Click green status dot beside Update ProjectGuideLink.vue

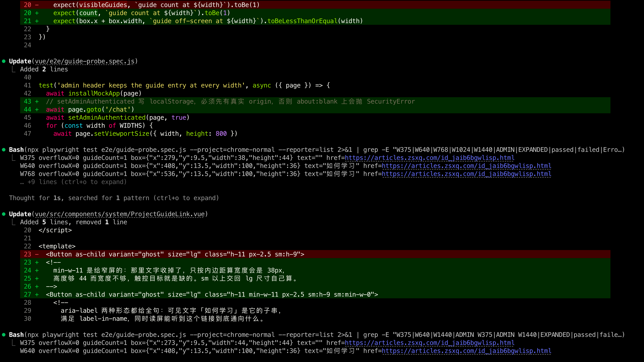(4, 214)
